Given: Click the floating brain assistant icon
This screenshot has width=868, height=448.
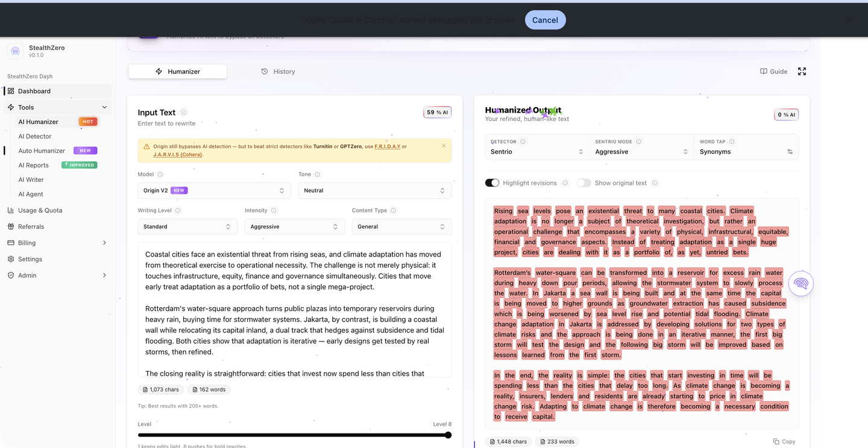Looking at the screenshot, I should (x=800, y=283).
